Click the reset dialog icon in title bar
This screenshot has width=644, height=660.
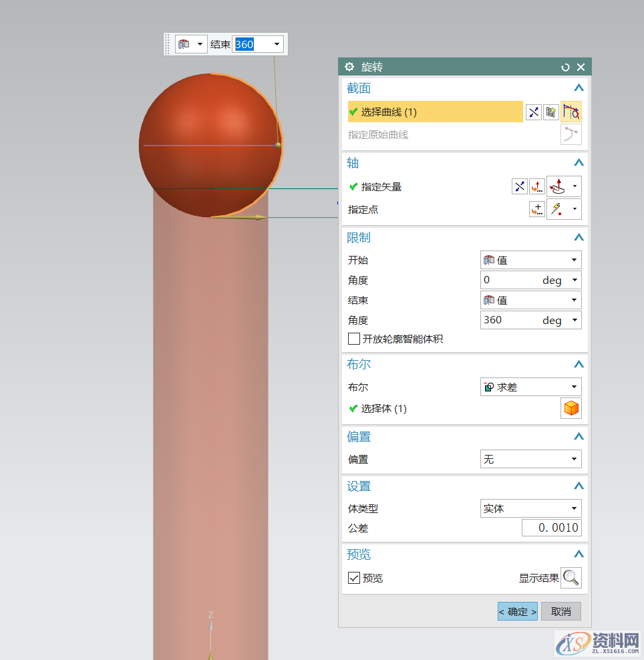click(x=565, y=67)
